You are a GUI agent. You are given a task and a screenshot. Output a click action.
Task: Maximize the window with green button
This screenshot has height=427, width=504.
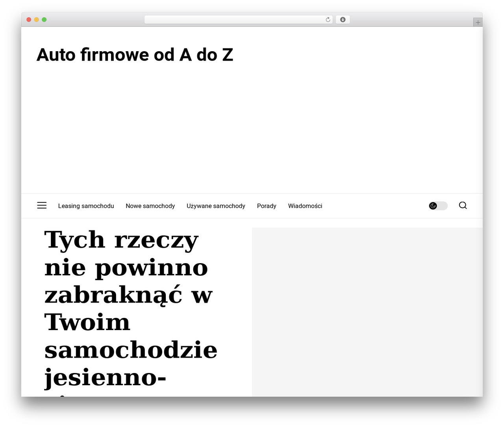click(44, 20)
